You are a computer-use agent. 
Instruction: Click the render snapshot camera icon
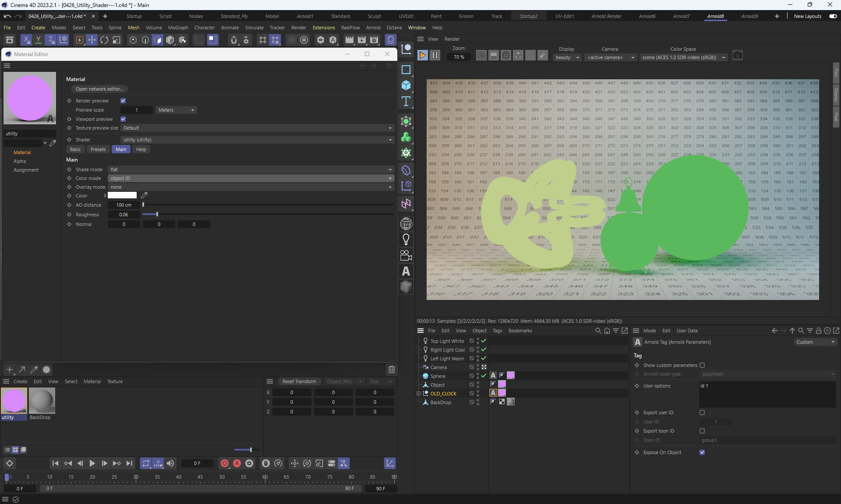point(738,56)
